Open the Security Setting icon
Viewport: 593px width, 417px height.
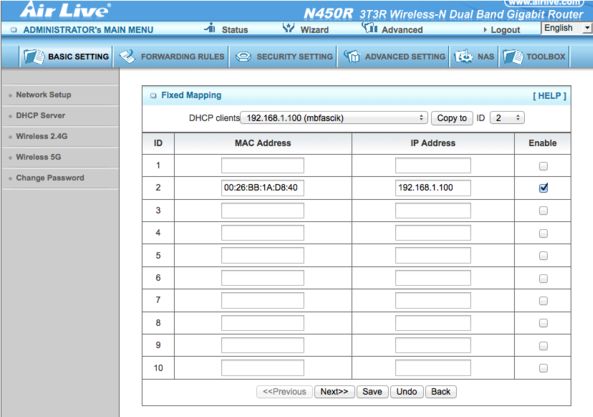click(243, 57)
